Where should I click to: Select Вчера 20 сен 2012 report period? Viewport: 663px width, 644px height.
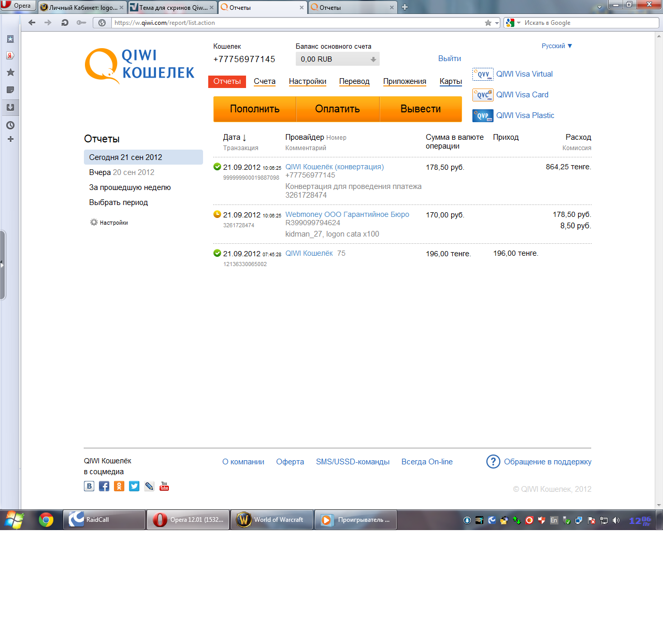122,172
